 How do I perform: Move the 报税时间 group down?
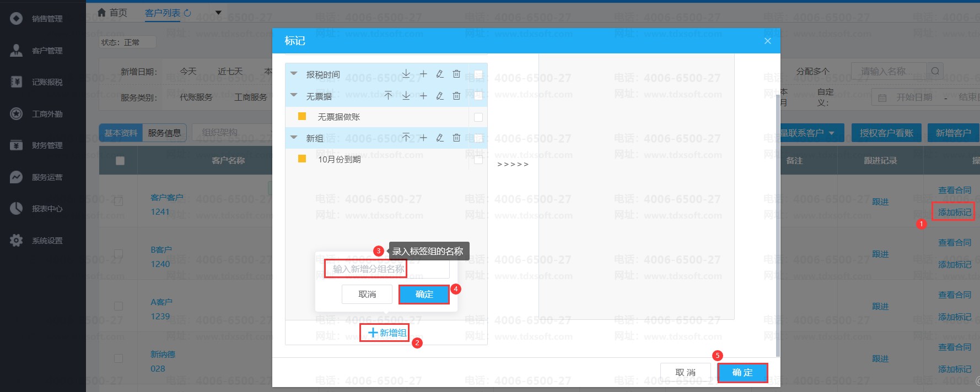[406, 74]
